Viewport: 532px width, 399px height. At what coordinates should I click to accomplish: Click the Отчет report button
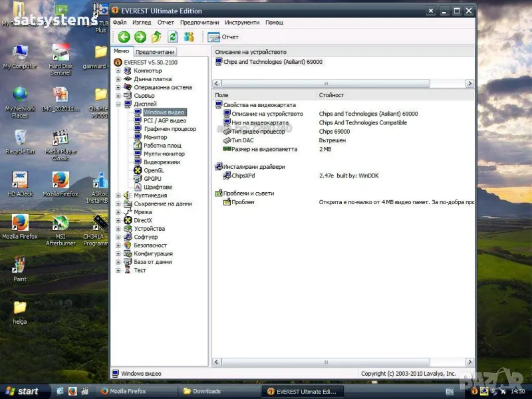click(x=223, y=37)
